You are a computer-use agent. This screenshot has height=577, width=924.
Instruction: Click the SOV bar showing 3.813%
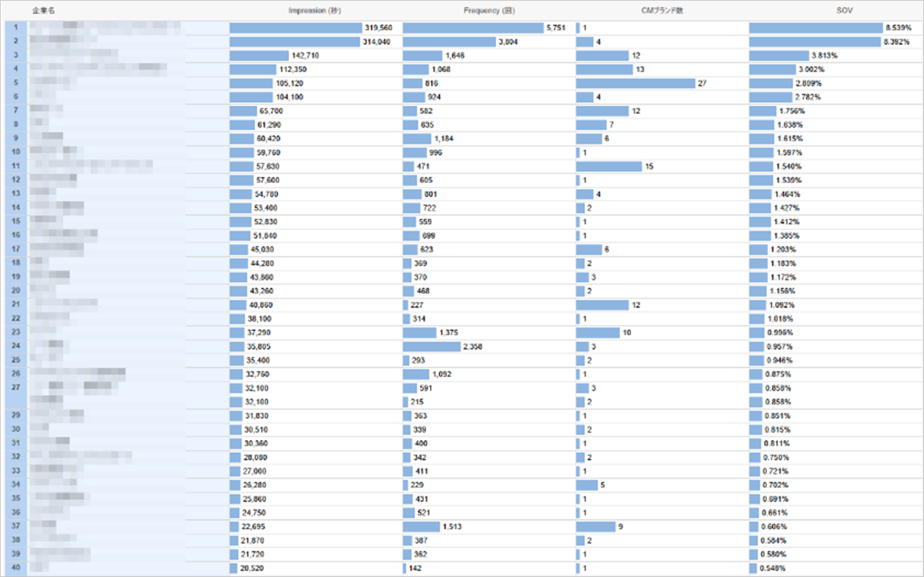[779, 56]
